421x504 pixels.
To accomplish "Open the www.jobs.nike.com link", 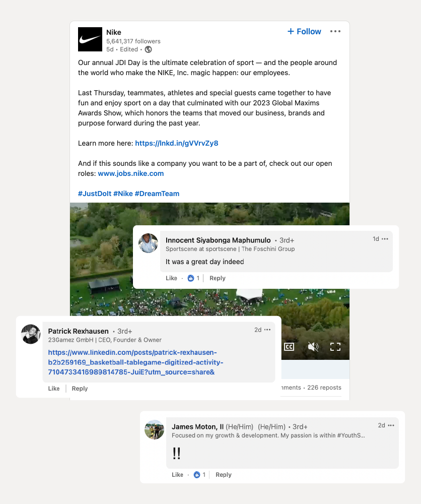I will click(131, 173).
